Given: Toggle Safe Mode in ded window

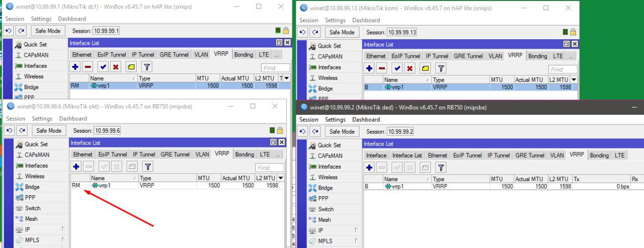Looking at the screenshot, I should coord(342,131).
